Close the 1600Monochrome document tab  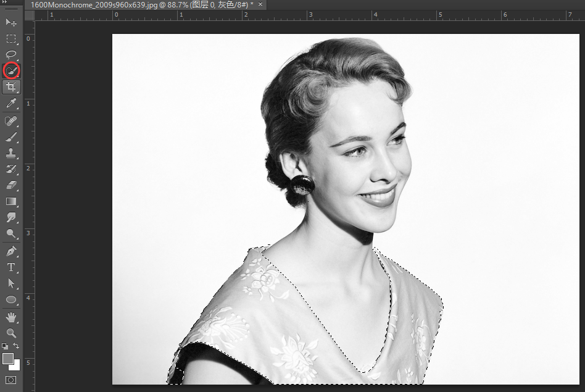[260, 4]
